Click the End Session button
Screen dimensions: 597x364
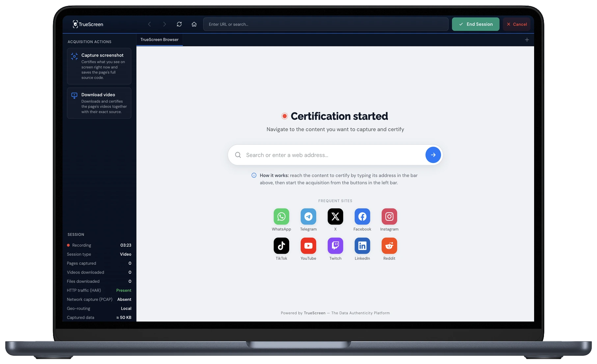475,24
